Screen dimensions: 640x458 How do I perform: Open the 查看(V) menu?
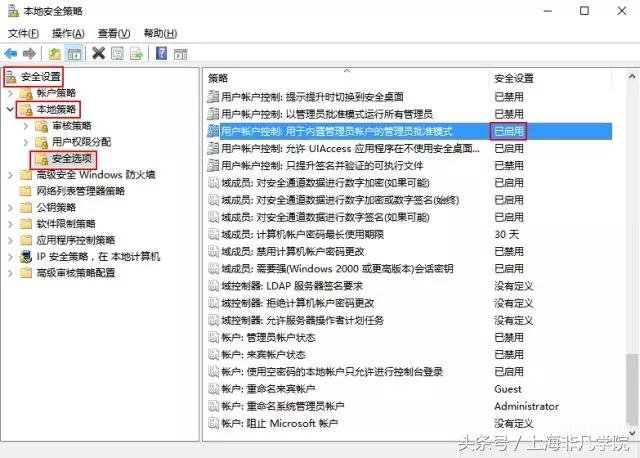pyautogui.click(x=114, y=33)
